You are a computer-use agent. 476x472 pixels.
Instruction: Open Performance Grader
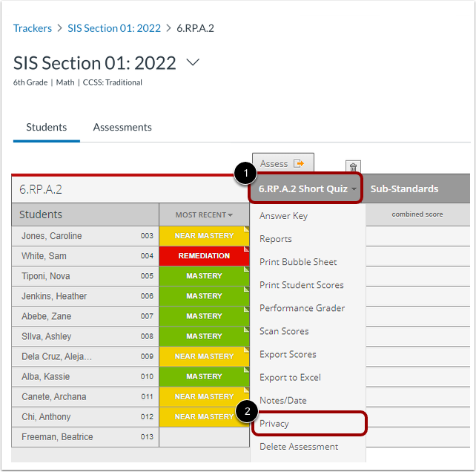pos(302,308)
